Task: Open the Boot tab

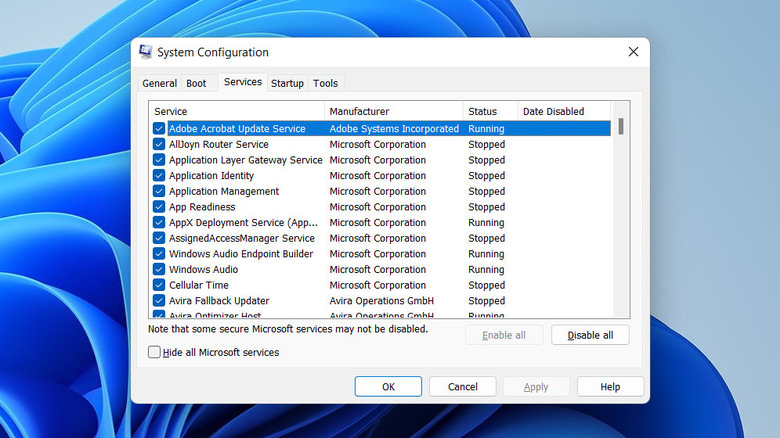Action: (x=196, y=83)
